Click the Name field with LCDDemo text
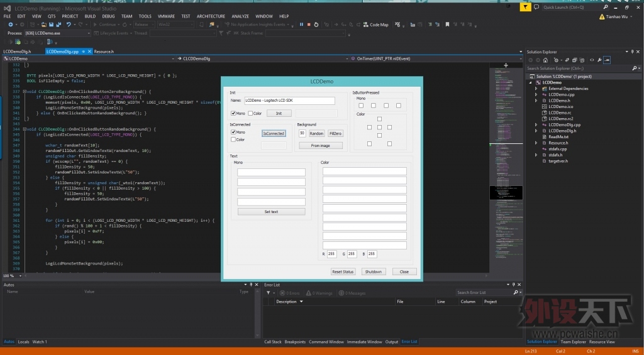Screen dimensions: 644x355 [289, 101]
